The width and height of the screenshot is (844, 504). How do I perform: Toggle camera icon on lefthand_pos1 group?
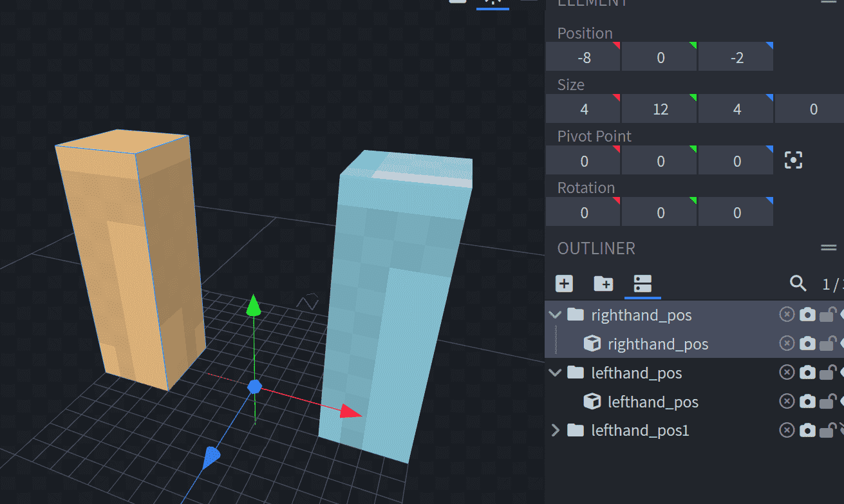click(807, 431)
